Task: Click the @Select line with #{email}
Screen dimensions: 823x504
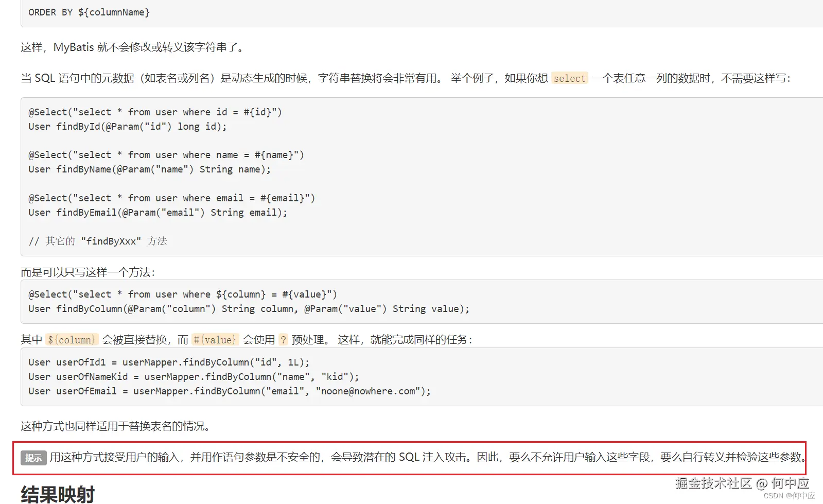Action: point(171,198)
